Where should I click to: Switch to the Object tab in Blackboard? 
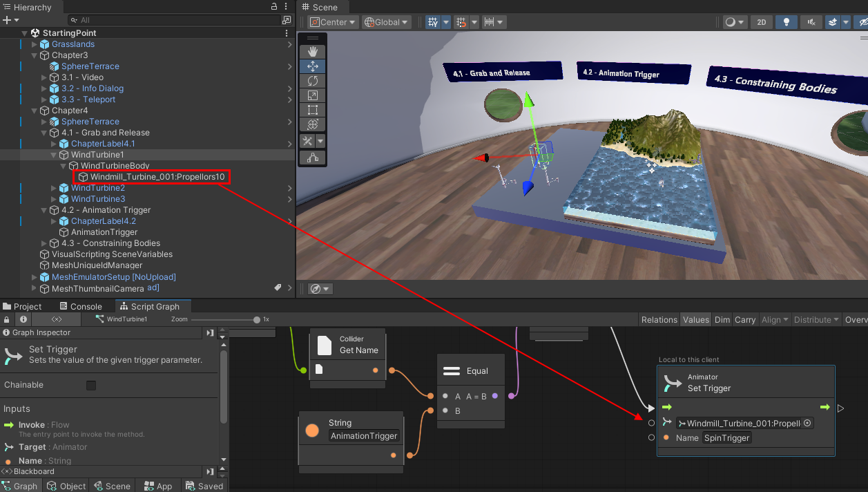pyautogui.click(x=66, y=486)
